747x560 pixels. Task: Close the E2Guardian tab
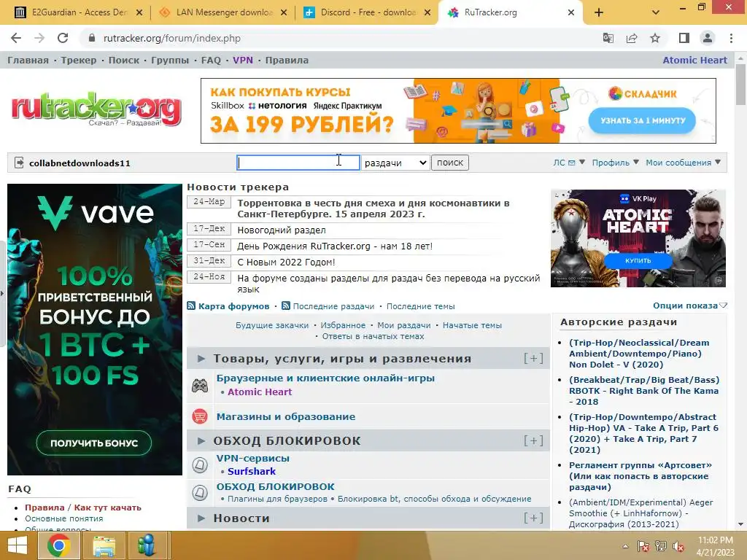[x=139, y=12]
